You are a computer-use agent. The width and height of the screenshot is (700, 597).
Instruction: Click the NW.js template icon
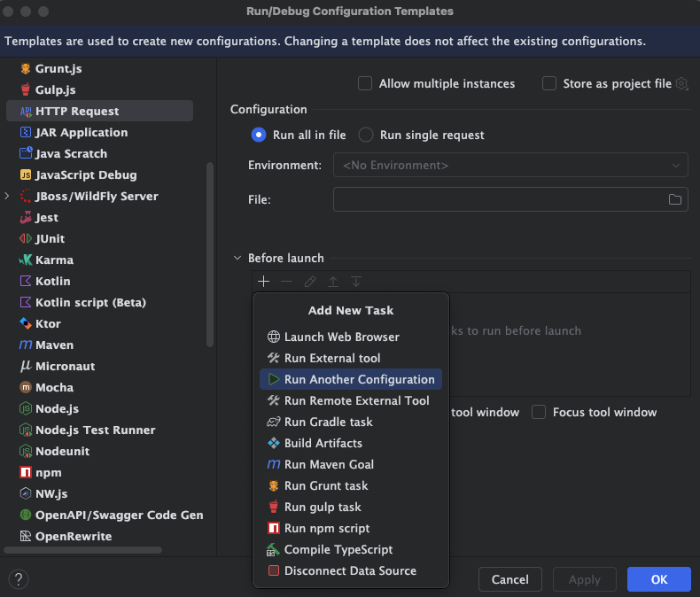coord(26,493)
